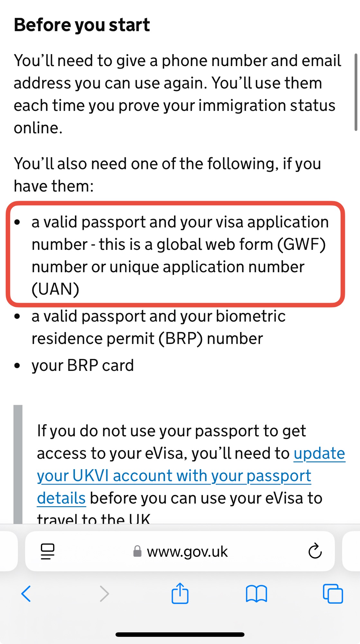Click the 'your BRP card' bullet text
This screenshot has height=644, width=360.
pos(83,365)
